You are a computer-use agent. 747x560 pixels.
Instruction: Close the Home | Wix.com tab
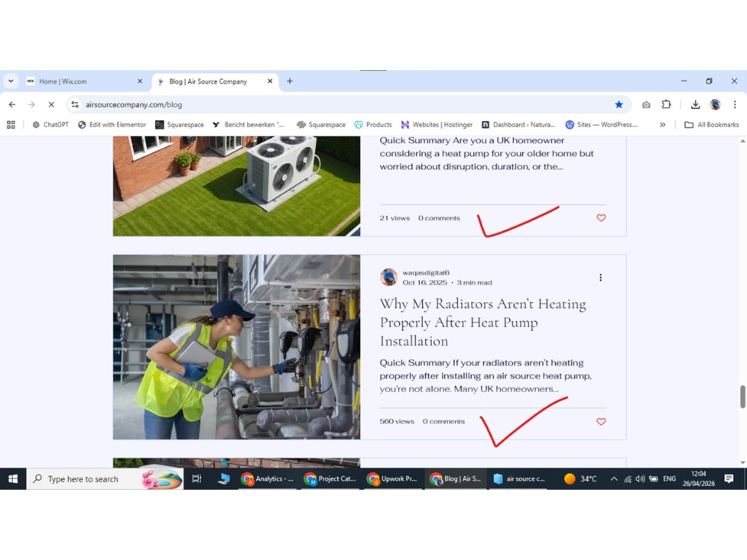(x=140, y=81)
